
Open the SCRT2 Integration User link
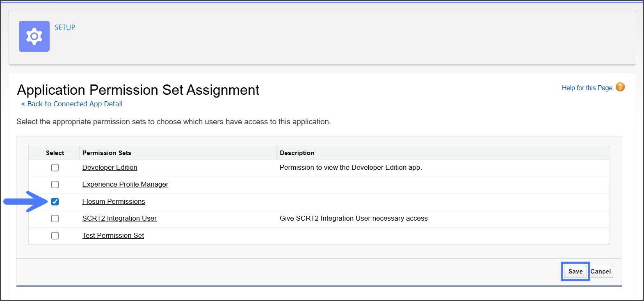click(119, 219)
